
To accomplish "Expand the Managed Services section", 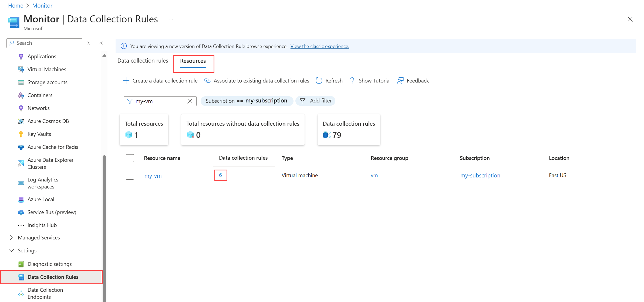I will point(11,238).
